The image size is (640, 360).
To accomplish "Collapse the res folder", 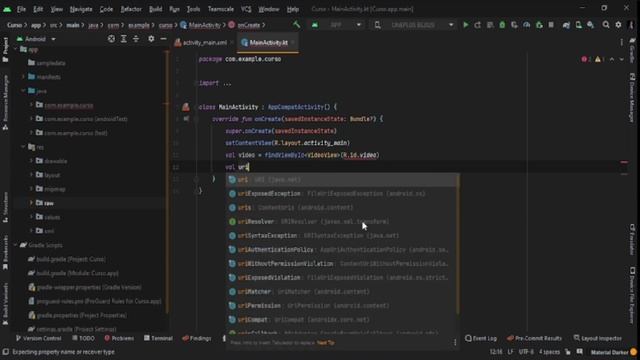I will tap(23, 147).
